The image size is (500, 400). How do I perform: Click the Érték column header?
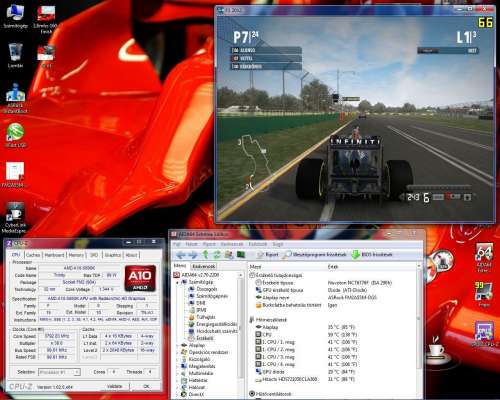tap(371, 267)
